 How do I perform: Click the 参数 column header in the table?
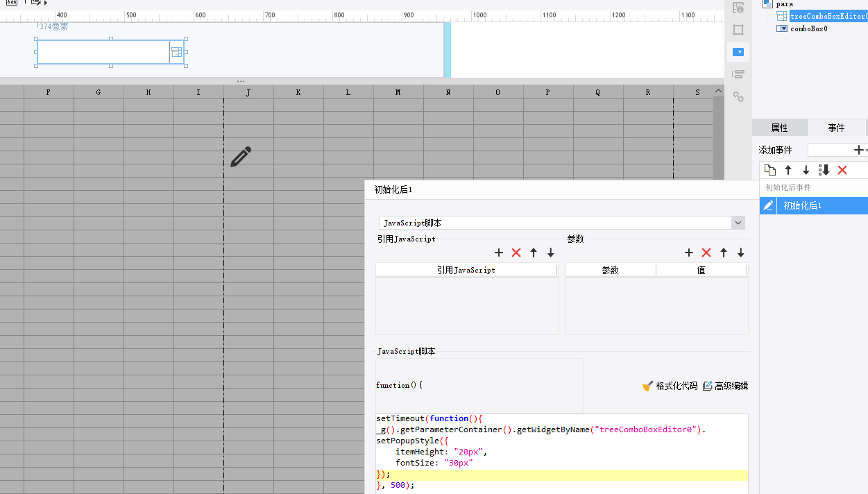[611, 270]
